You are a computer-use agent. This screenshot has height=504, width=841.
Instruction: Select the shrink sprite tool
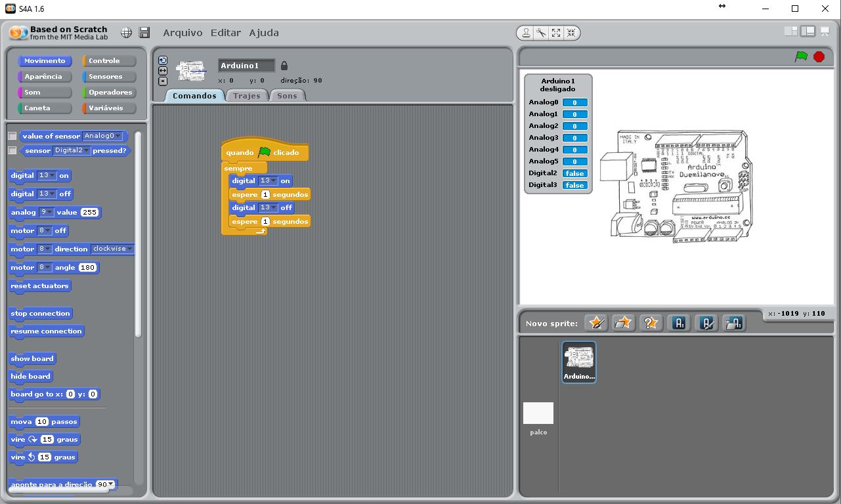point(571,33)
